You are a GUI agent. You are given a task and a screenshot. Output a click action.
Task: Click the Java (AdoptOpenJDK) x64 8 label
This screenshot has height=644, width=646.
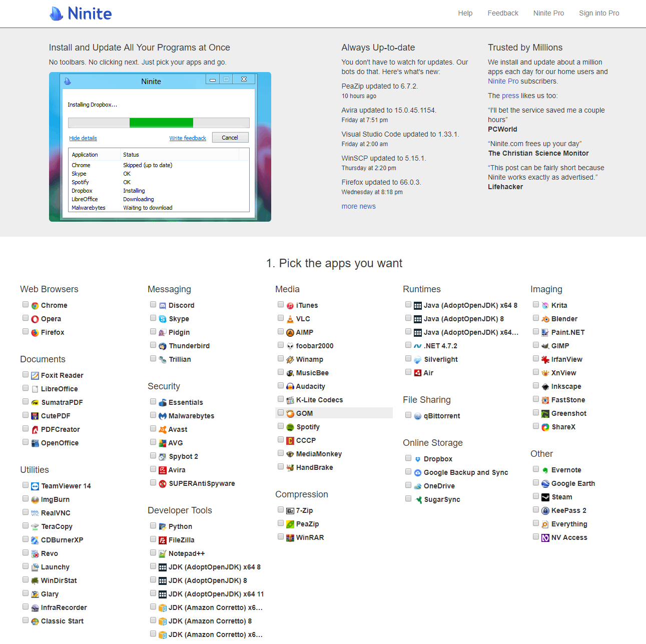click(470, 306)
